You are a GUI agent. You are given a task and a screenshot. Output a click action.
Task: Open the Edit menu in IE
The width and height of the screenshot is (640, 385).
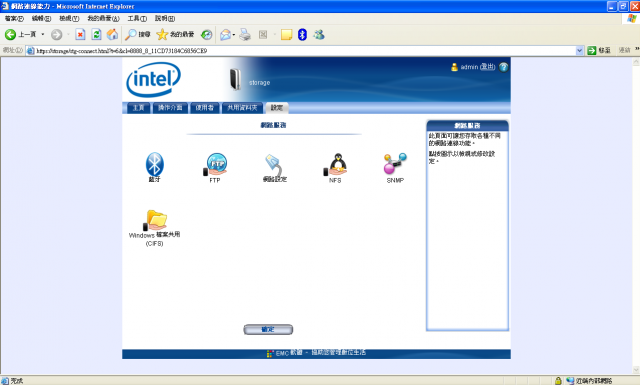coord(41,19)
